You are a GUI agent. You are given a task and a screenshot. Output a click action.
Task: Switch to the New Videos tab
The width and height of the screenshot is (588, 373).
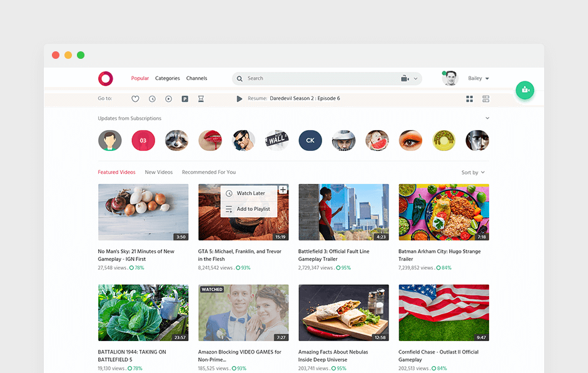(159, 172)
